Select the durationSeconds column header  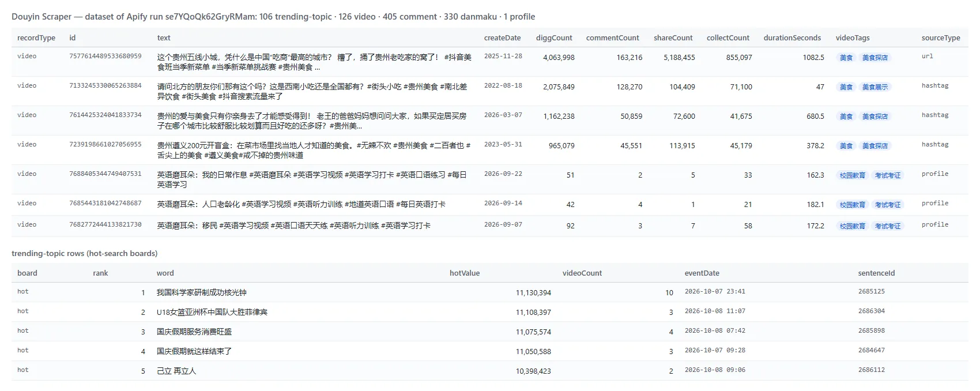click(x=792, y=38)
